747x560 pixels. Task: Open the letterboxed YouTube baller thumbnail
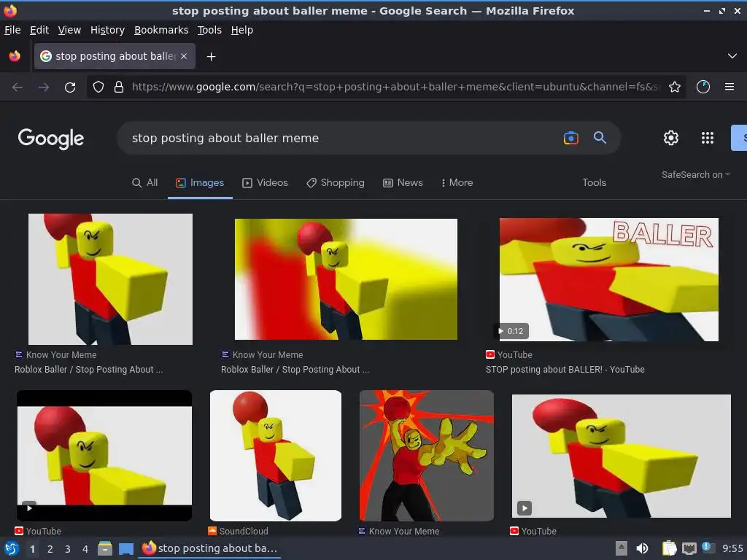104,456
